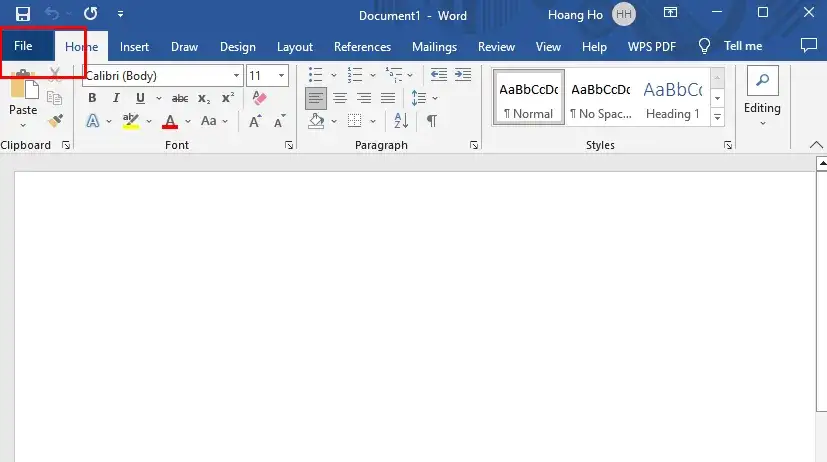
Task: Click the Decrease Font Size icon
Action: 279,121
